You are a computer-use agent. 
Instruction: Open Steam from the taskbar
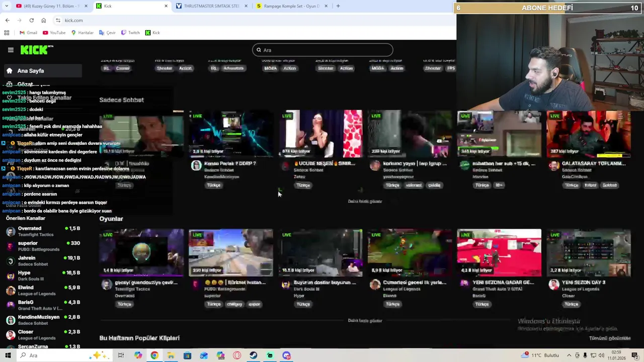(253, 355)
